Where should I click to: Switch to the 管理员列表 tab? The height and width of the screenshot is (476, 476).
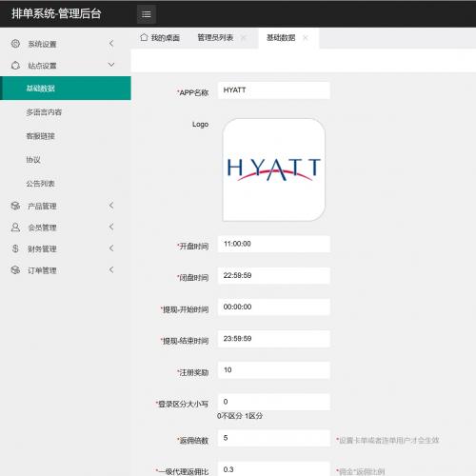tap(215, 38)
